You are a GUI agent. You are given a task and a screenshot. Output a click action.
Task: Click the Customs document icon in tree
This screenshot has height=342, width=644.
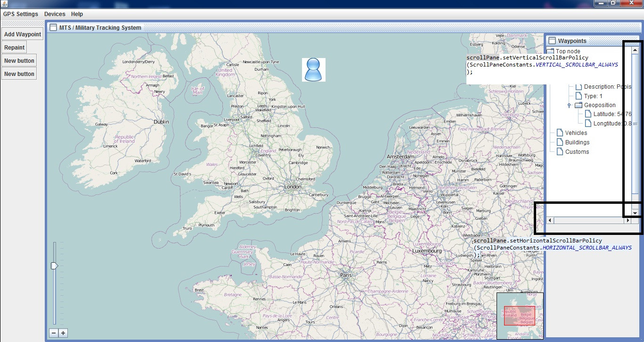click(560, 152)
